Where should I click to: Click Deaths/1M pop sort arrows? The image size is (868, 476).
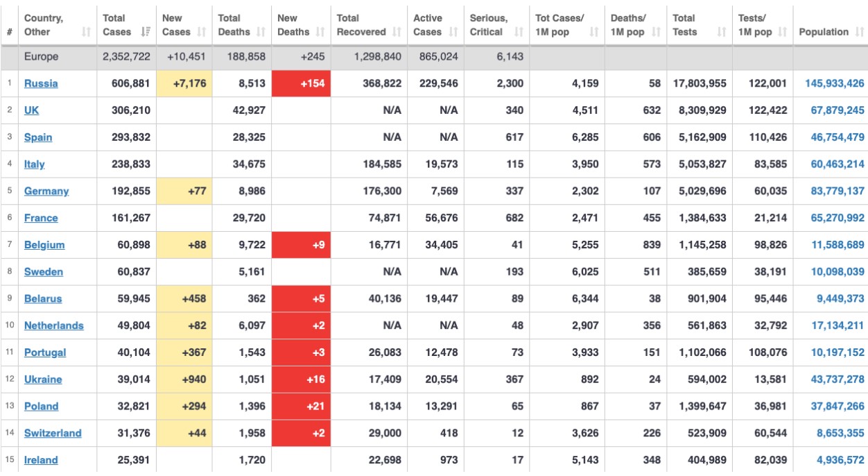coord(656,32)
